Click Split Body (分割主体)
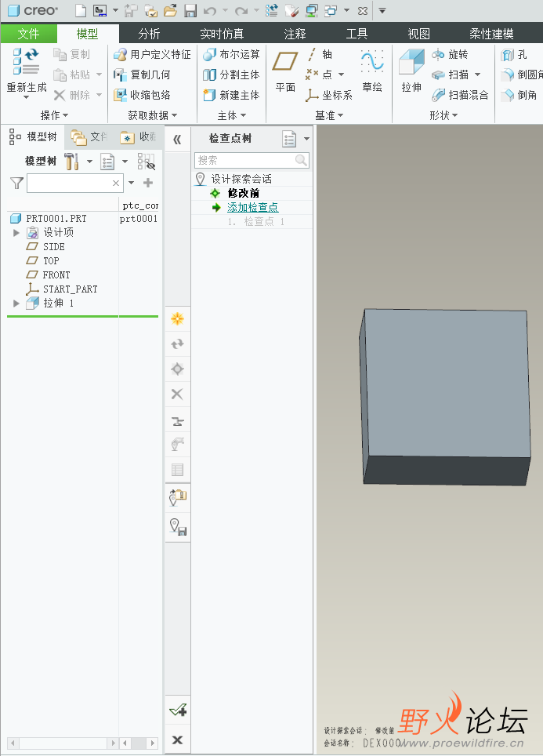 tap(231, 75)
